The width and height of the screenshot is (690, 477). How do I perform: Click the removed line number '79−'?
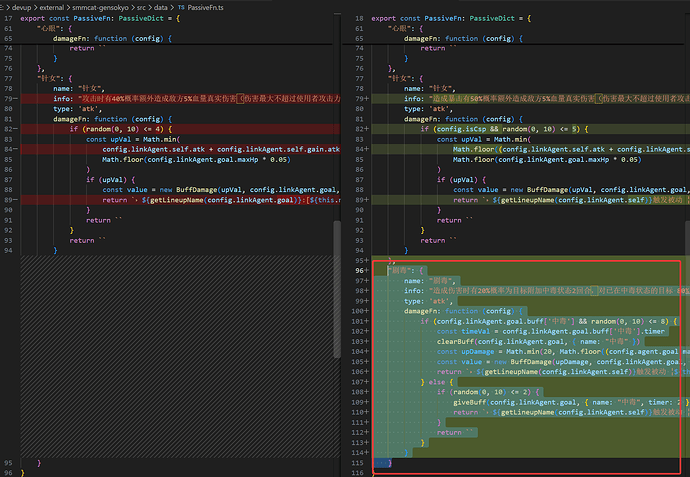[11, 99]
